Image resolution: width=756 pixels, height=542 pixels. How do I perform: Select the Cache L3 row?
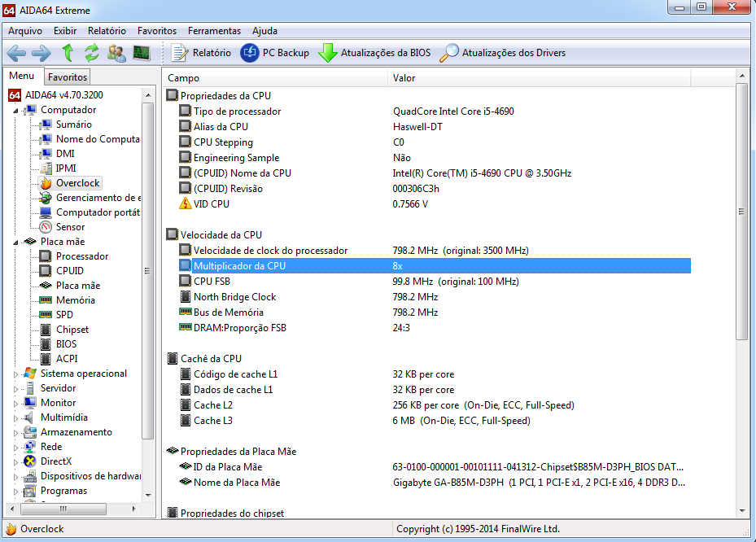coord(435,421)
